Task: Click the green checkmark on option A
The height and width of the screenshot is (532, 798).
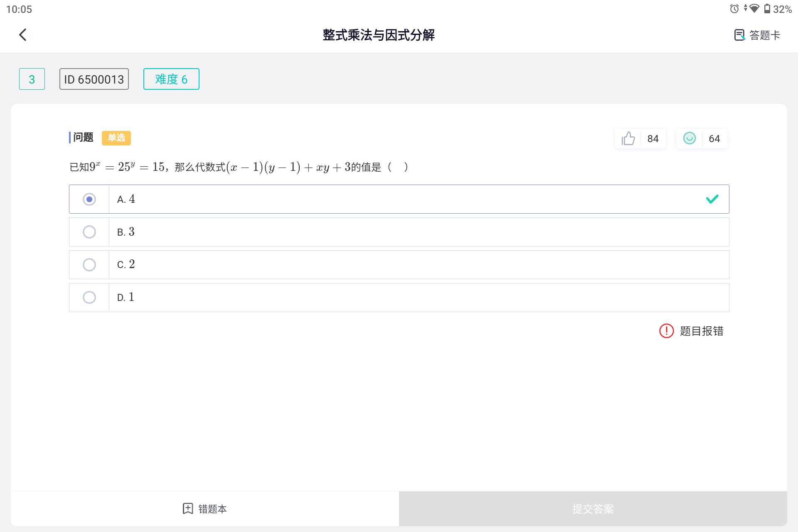Action: coord(712,199)
